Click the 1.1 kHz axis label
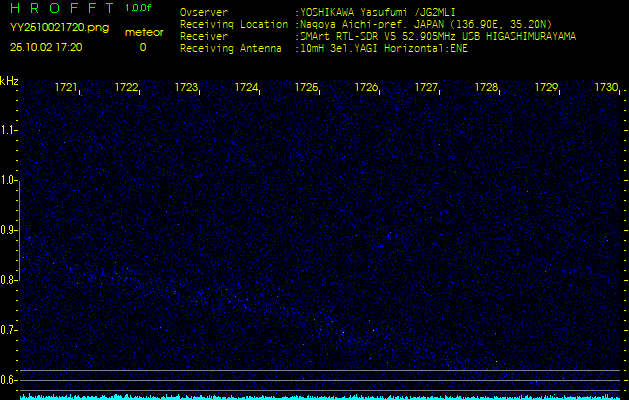629x400 pixels. coord(7,130)
